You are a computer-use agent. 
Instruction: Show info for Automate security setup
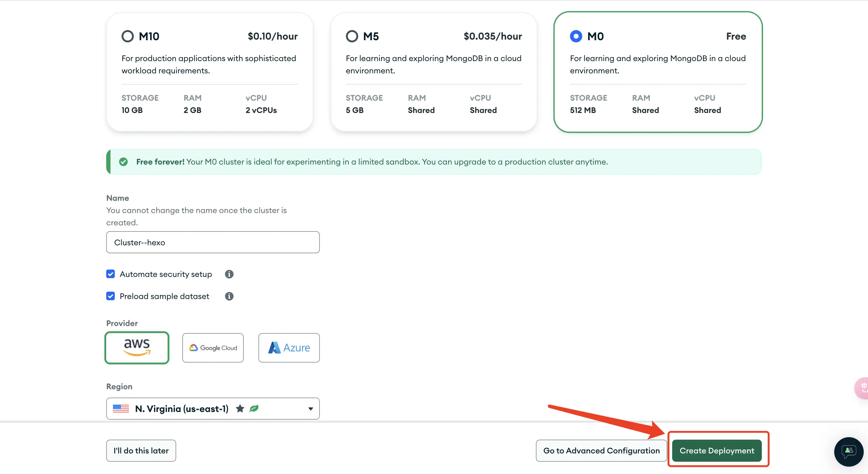pyautogui.click(x=229, y=274)
